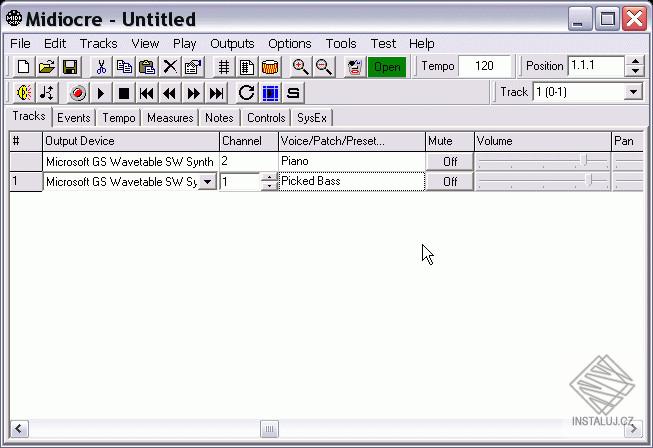Screen dimensions: 653x448
Task: Decrease Channel value for track 1
Action: coord(269,186)
